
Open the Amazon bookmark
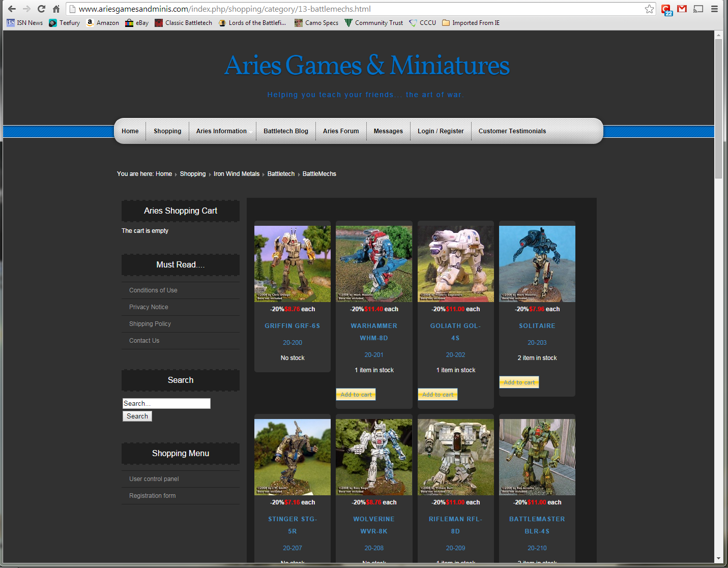[x=103, y=23]
